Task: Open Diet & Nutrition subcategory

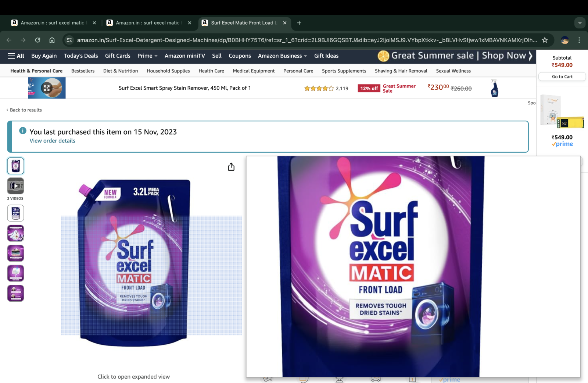Action: click(x=121, y=71)
